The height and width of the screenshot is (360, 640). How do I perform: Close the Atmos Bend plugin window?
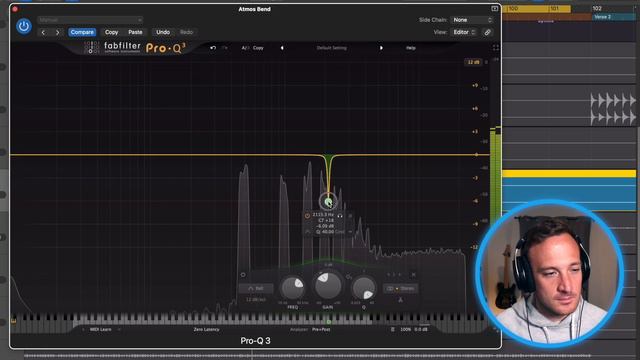point(15,9)
